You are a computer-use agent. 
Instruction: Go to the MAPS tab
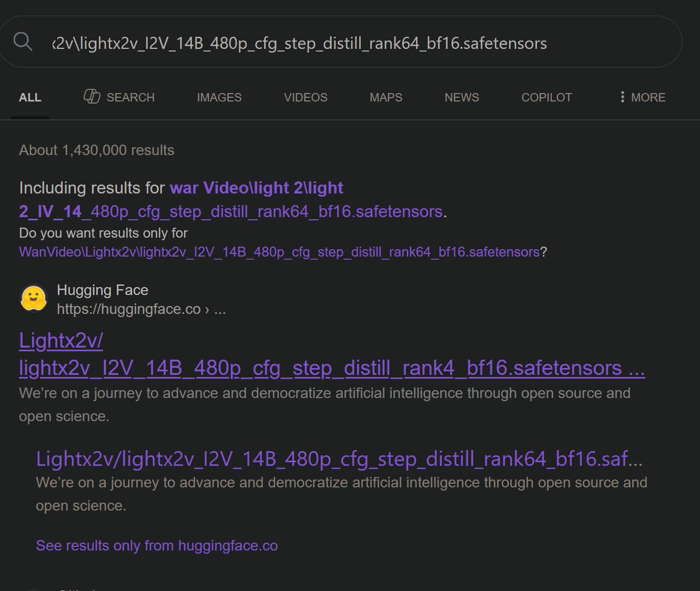click(386, 98)
